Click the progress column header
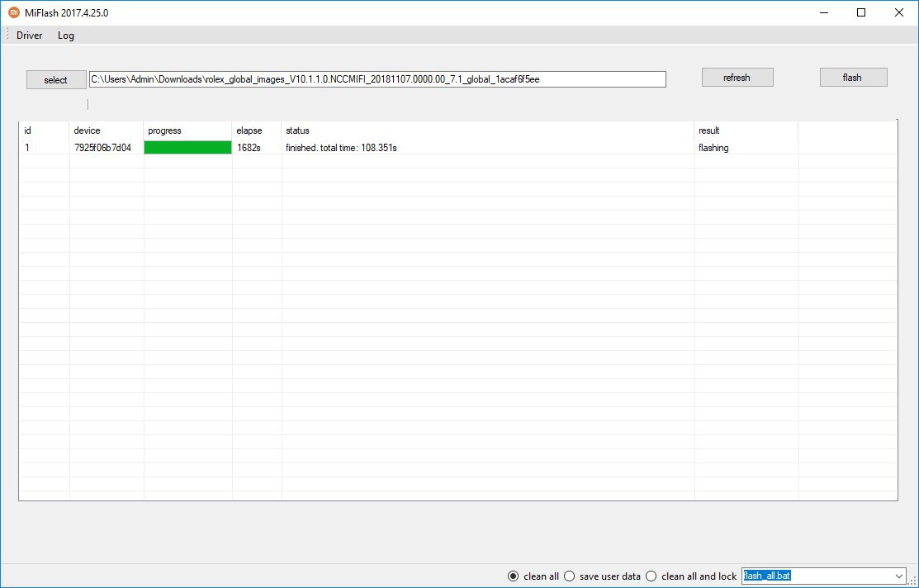 coord(187,130)
